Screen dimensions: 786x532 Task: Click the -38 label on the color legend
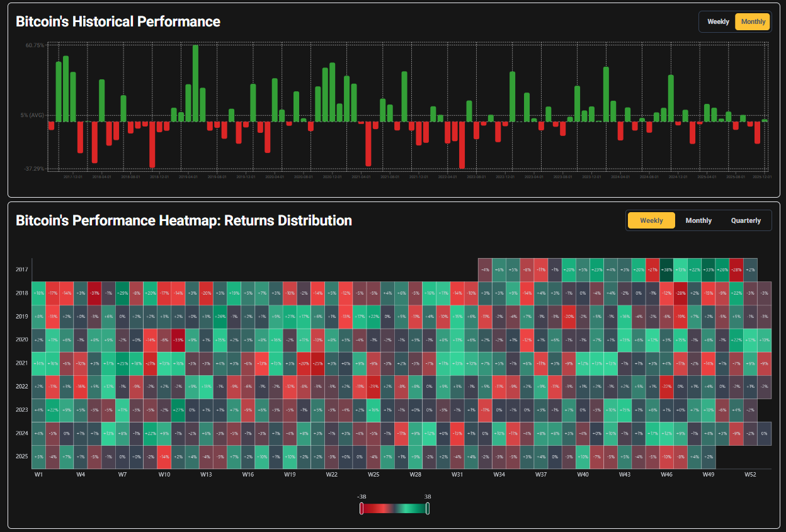tap(361, 496)
